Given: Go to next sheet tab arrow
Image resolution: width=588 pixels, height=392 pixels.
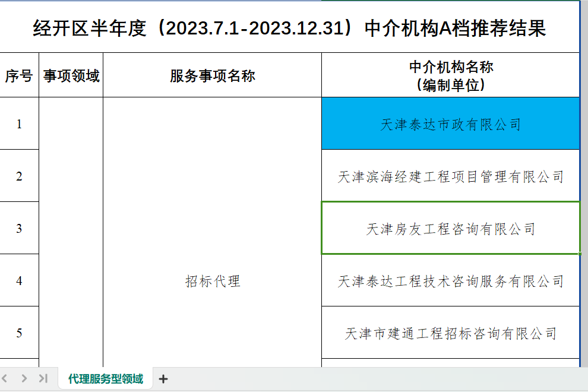Looking at the screenshot, I should pos(24,378).
